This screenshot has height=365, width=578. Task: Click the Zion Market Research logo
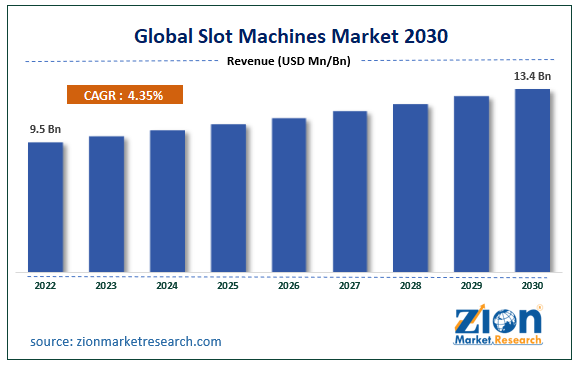[x=498, y=324]
